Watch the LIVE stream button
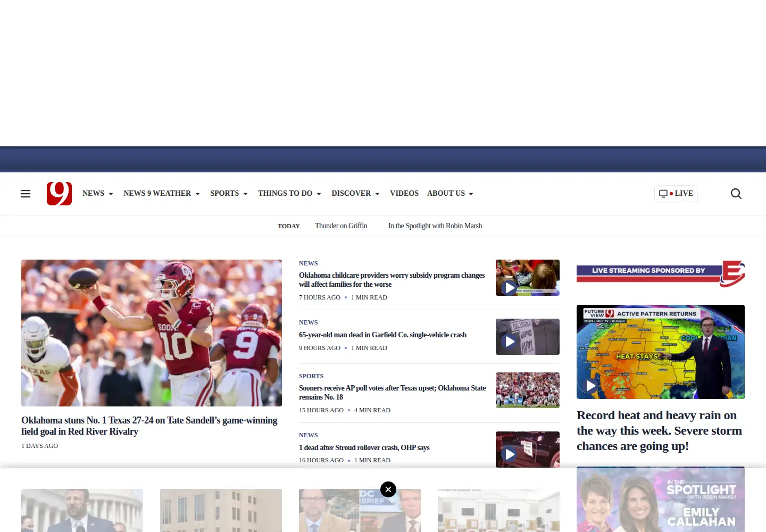This screenshot has width=766, height=532. [x=676, y=194]
